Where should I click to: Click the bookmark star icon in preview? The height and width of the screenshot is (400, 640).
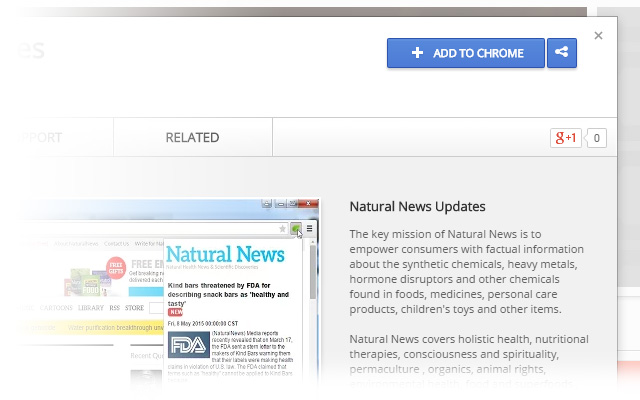tap(283, 229)
